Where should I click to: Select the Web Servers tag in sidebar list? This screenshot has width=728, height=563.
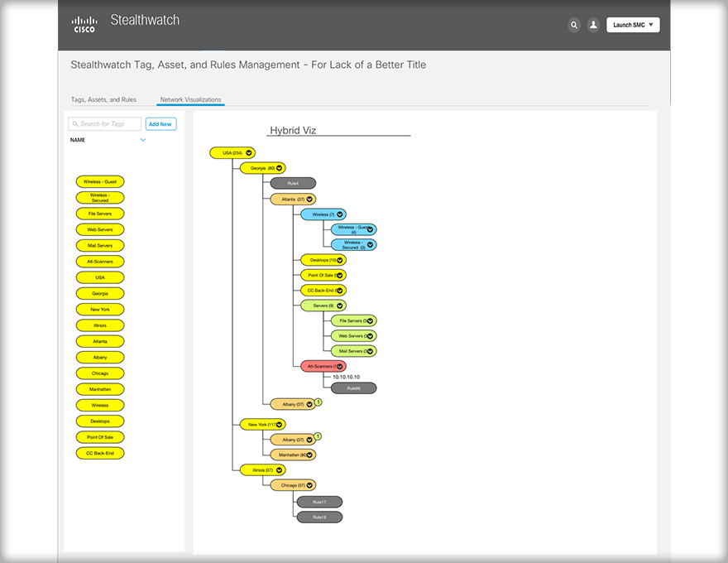point(100,229)
